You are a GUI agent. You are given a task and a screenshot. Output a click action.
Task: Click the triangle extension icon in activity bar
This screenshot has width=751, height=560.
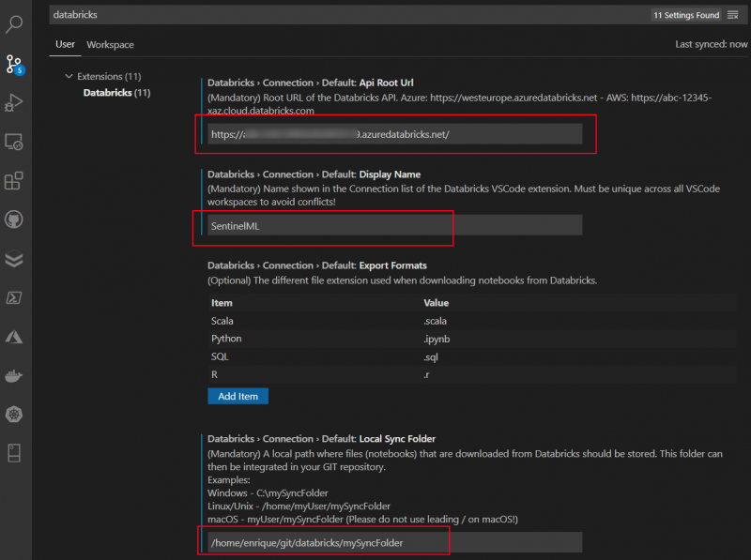coord(14,336)
